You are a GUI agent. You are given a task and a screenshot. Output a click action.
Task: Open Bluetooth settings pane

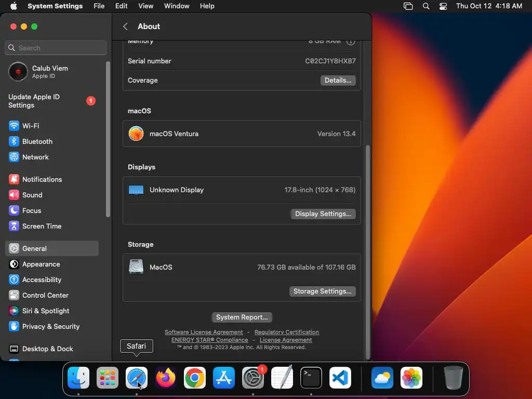(51, 141)
